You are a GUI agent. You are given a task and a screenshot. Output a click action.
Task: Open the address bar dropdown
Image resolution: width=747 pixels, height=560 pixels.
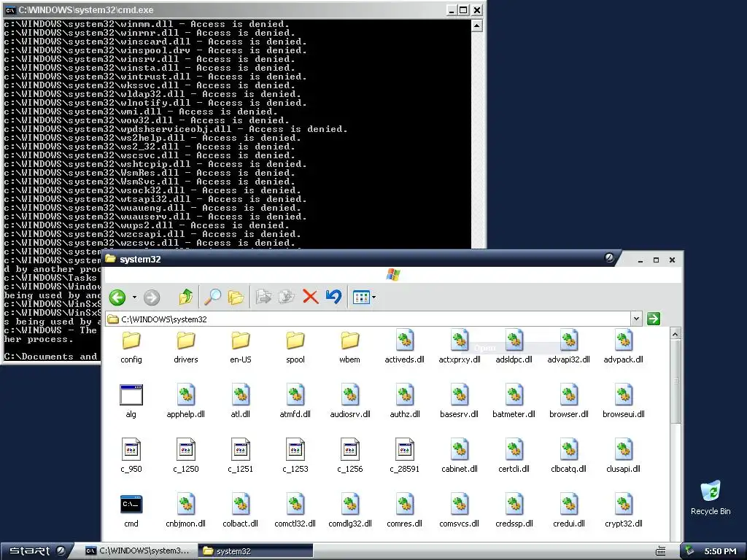coord(636,319)
